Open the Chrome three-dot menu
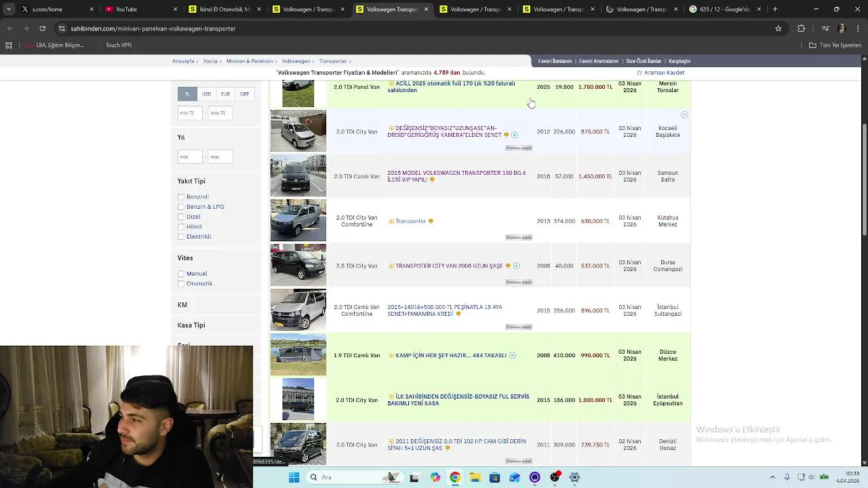Screen dimensions: 868x488 (858, 28)
